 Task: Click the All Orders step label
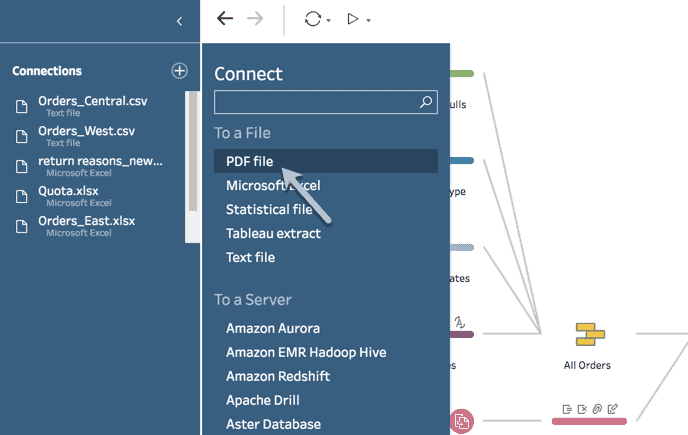coord(587,365)
